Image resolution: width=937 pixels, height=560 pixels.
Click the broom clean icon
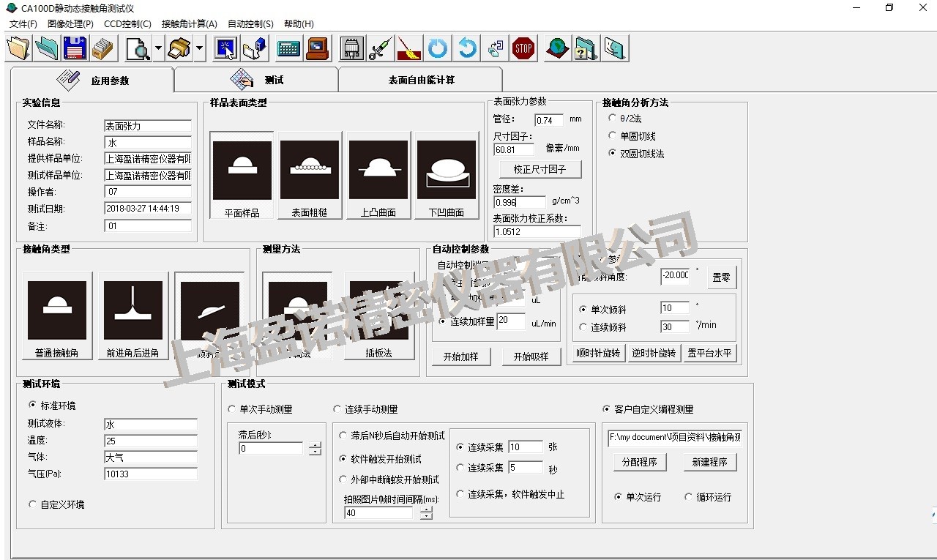[x=408, y=48]
